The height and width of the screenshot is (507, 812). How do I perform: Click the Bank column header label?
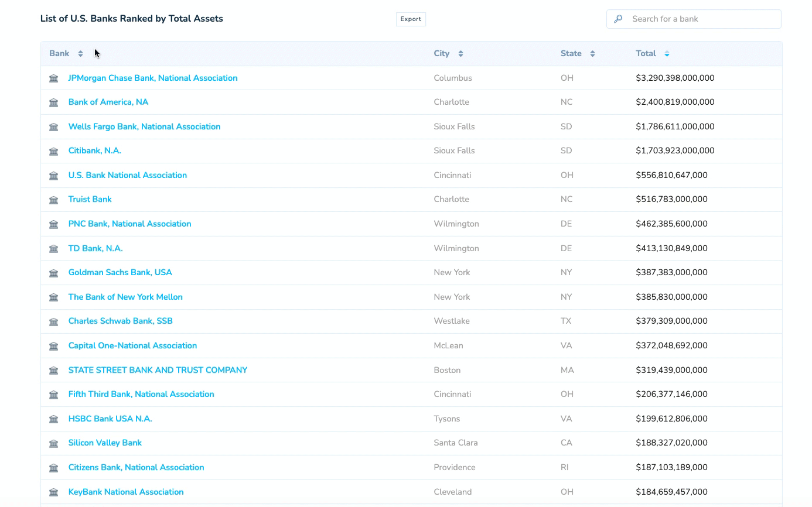[59, 53]
